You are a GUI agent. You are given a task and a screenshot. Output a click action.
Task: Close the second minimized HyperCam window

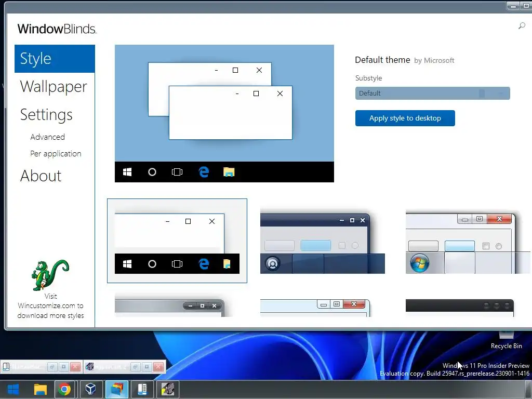[x=158, y=367]
